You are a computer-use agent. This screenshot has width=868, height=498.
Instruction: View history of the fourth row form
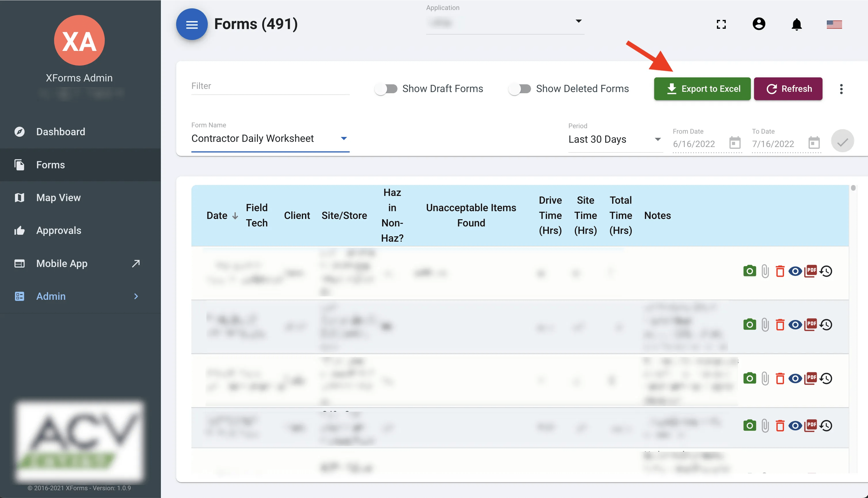[x=826, y=426]
